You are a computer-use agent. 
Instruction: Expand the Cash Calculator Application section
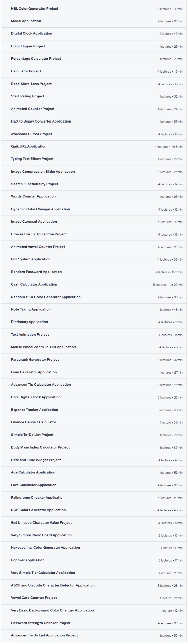[94, 285]
